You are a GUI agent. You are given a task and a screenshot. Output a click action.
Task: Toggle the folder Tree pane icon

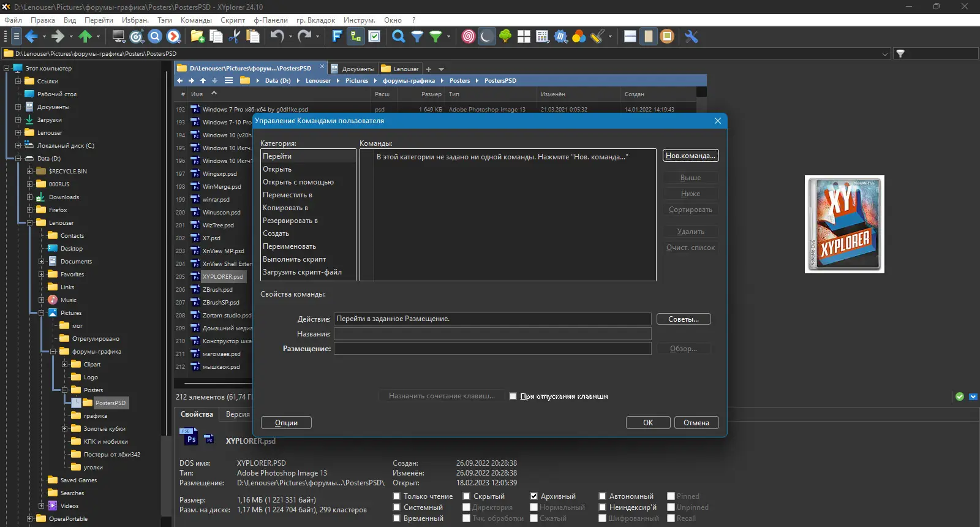point(355,37)
